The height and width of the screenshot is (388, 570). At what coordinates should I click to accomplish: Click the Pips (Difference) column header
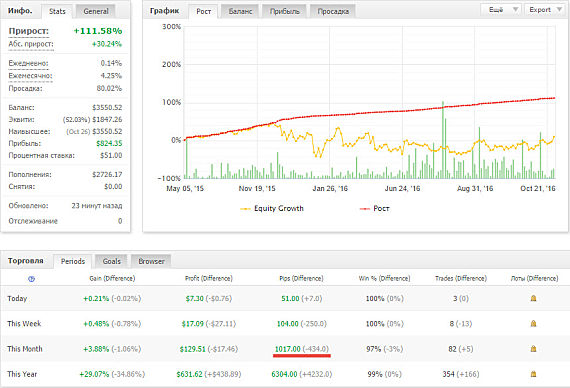pyautogui.click(x=301, y=279)
